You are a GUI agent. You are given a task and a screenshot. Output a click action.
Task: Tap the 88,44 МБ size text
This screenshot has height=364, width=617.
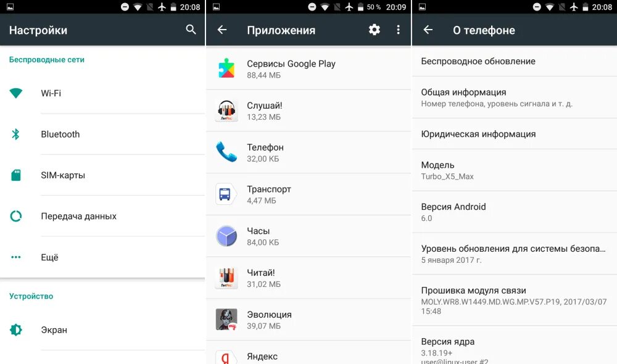(263, 75)
